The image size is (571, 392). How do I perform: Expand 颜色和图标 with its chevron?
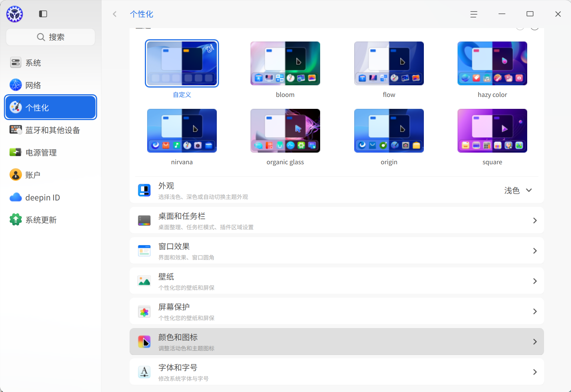(535, 342)
